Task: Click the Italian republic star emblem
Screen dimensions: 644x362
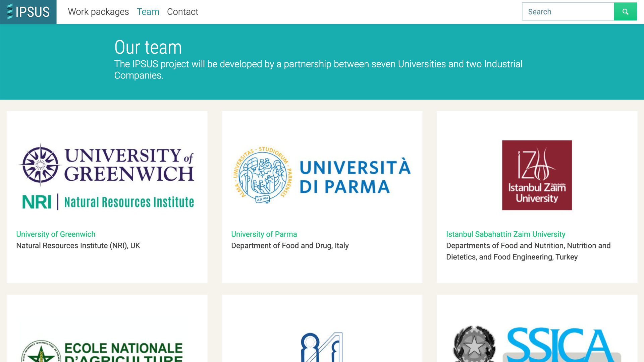Action: 474,345
